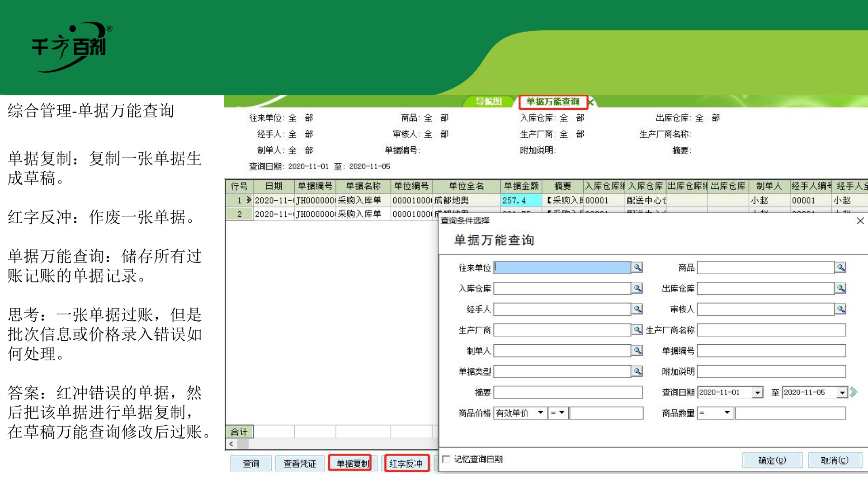This screenshot has height=488, width=868.
Task: Open 有效单价 price type dropdown
Action: [x=540, y=413]
